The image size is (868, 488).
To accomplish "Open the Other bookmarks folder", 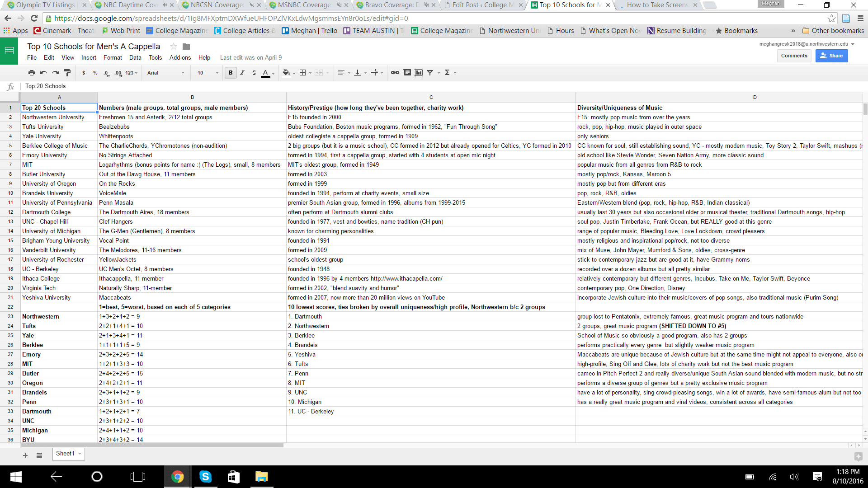I will (833, 31).
